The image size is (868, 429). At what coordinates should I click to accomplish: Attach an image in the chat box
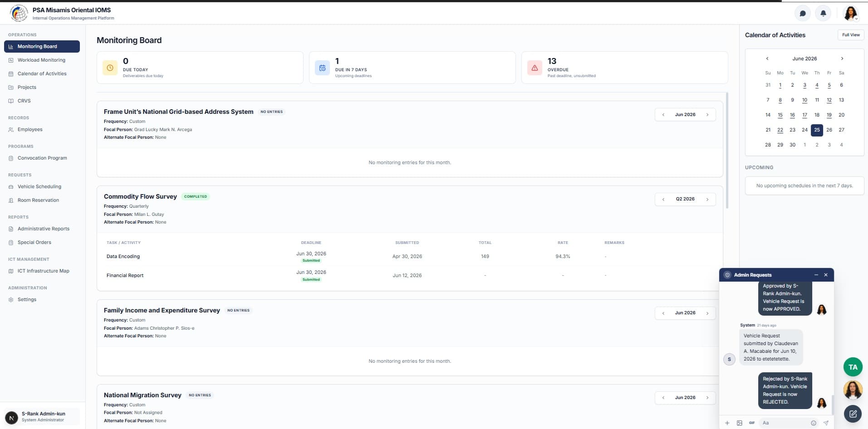(x=739, y=423)
